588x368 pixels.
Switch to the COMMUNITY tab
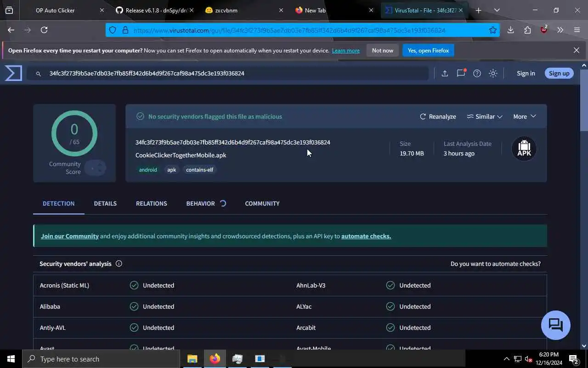click(x=262, y=203)
